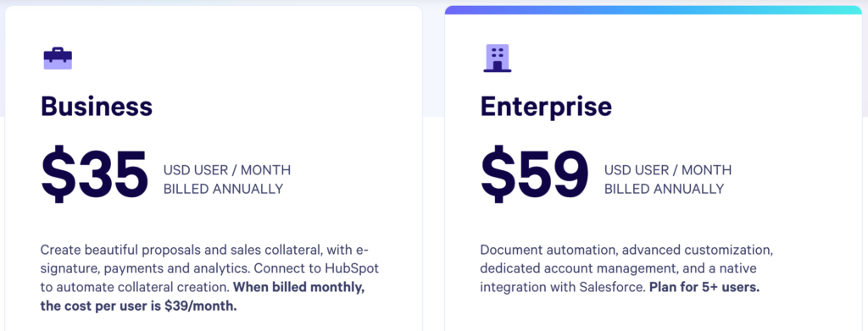Click the Business plan BILLED ANNUALLY text
The width and height of the screenshot is (868, 331).
pyautogui.click(x=223, y=189)
